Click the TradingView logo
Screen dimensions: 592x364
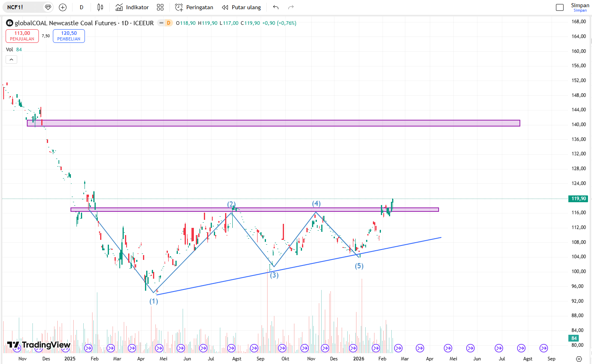[39, 345]
